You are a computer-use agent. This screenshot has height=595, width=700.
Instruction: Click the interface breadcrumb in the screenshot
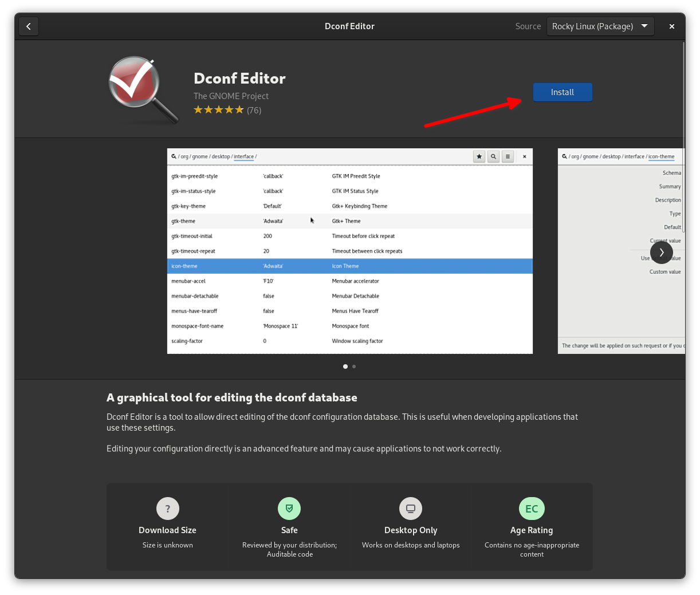[244, 156]
